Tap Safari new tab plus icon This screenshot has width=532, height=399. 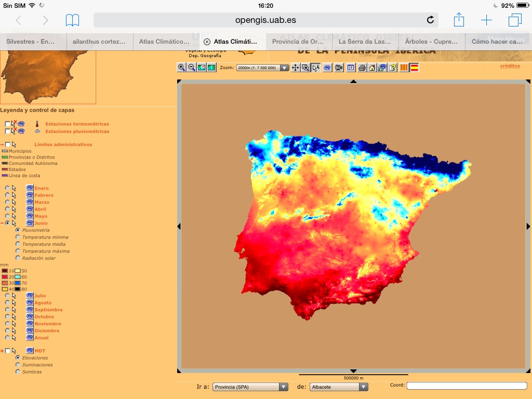click(x=486, y=20)
